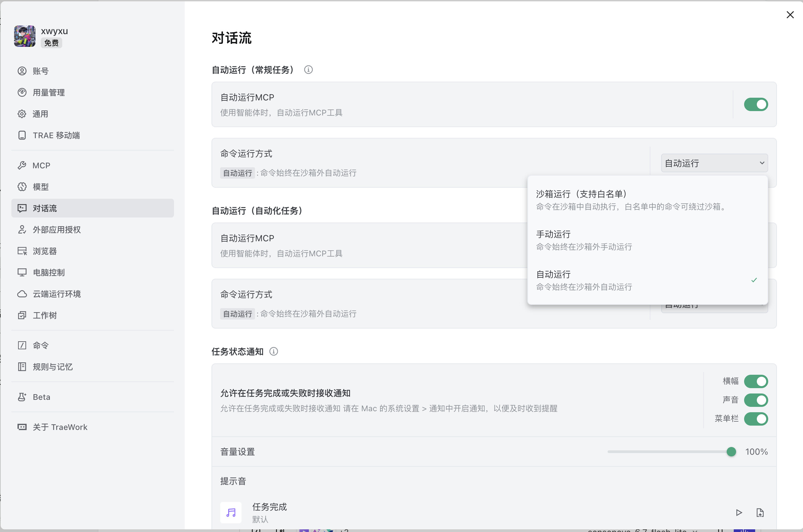The width and height of the screenshot is (803, 532).
Task: Click the 自动运行（自动化任务）section heading
Action: 257,211
